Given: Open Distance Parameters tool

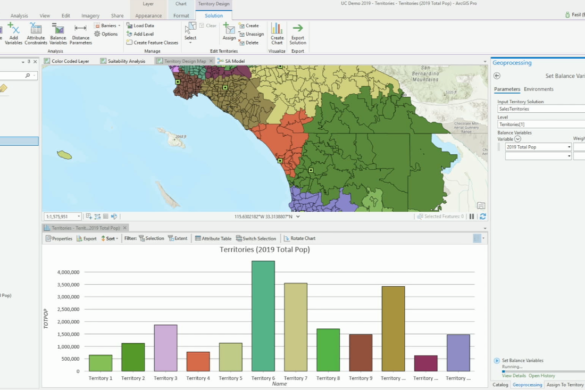Looking at the screenshot, I should [81, 33].
